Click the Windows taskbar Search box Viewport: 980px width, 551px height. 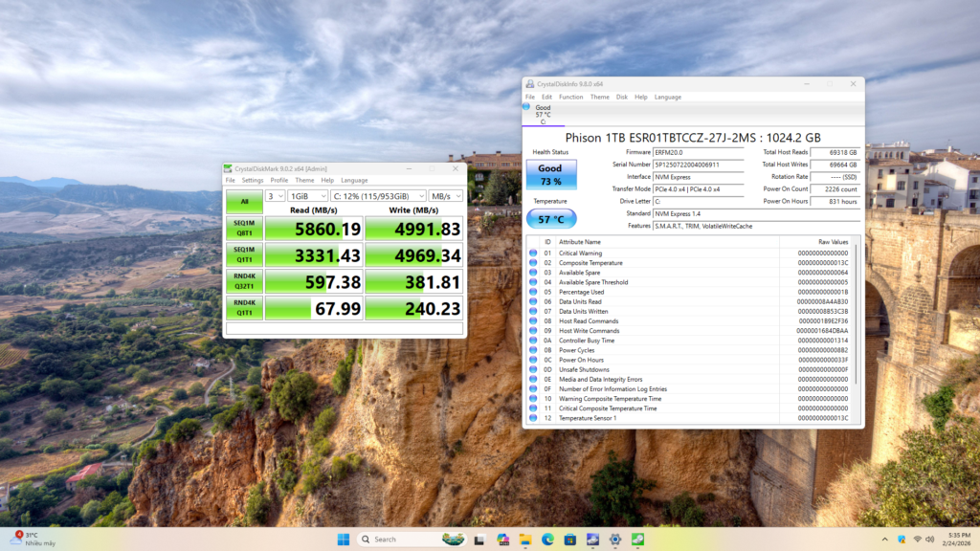pos(392,540)
